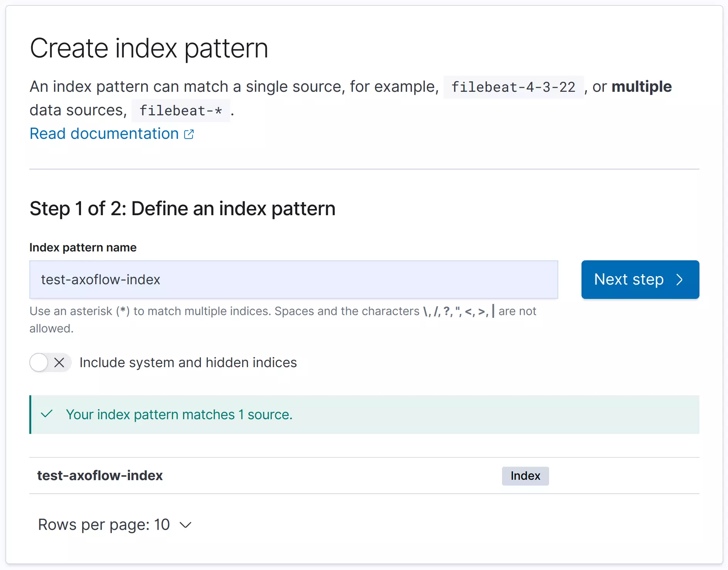728x570 pixels.
Task: Click the success message about matching 1 source
Action: (179, 415)
